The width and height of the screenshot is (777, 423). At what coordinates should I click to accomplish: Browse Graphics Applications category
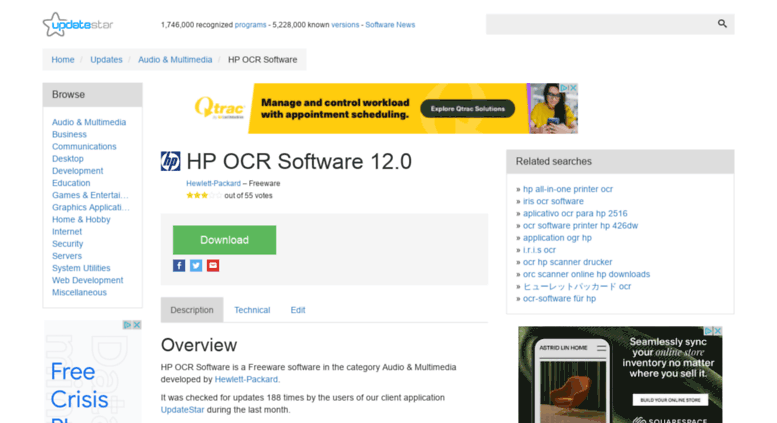[91, 208]
